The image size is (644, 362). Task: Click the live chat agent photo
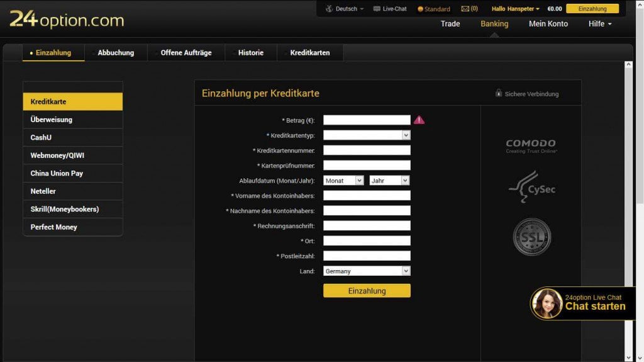coord(547,303)
